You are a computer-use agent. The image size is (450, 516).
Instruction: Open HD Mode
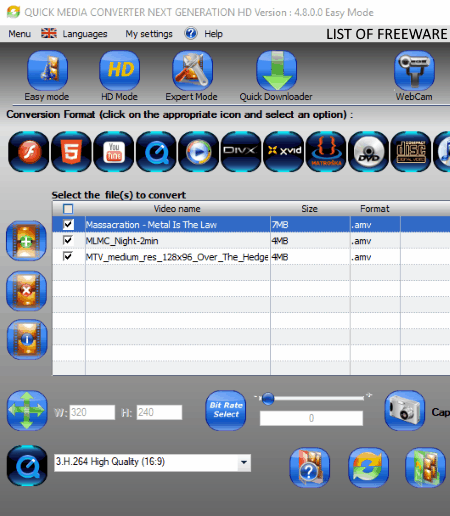click(x=119, y=70)
